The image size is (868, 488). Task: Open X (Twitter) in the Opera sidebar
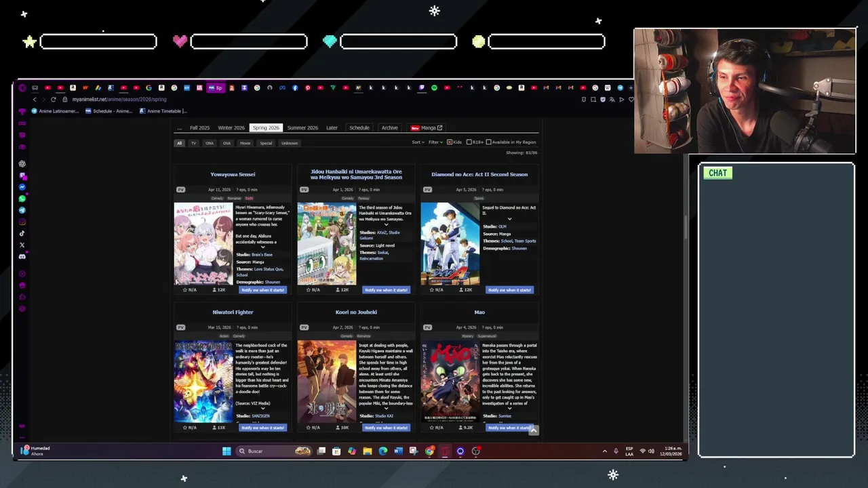[x=22, y=245]
